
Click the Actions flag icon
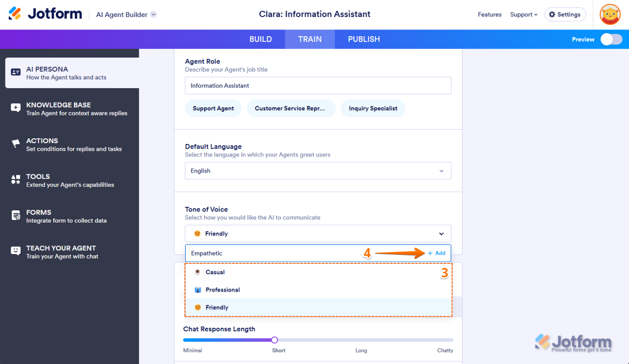pos(16,144)
